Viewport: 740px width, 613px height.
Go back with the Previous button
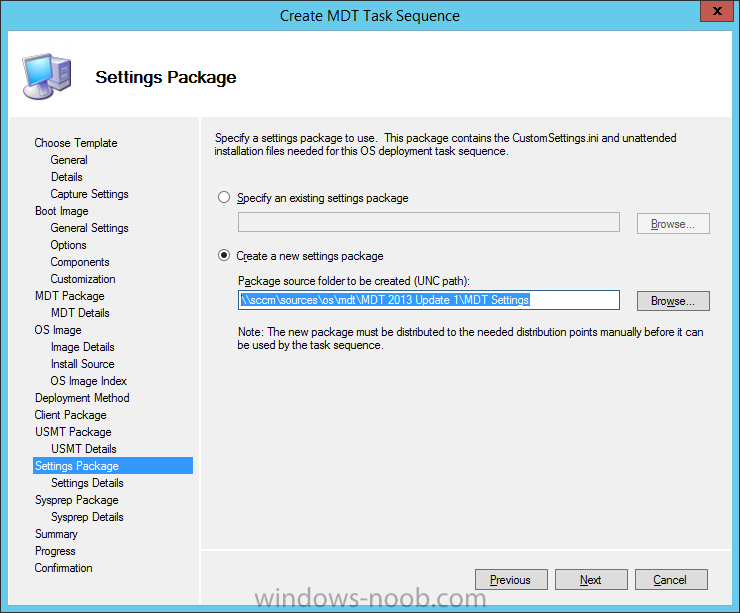[511, 579]
